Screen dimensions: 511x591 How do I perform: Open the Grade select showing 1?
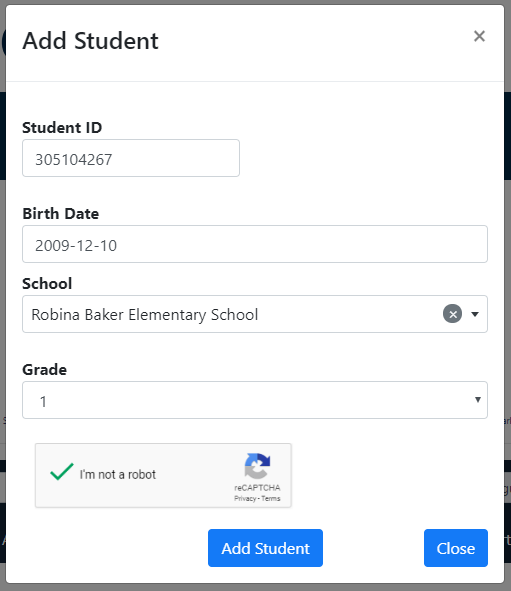255,400
